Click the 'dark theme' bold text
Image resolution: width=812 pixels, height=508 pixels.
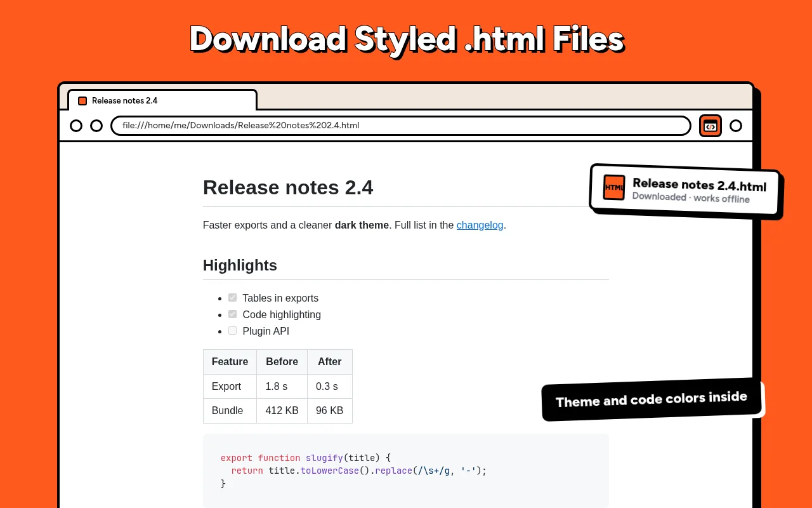[x=362, y=225]
